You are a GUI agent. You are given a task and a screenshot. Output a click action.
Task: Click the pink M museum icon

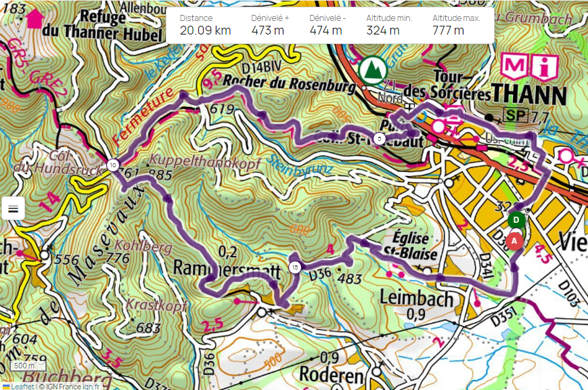pyautogui.click(x=515, y=66)
